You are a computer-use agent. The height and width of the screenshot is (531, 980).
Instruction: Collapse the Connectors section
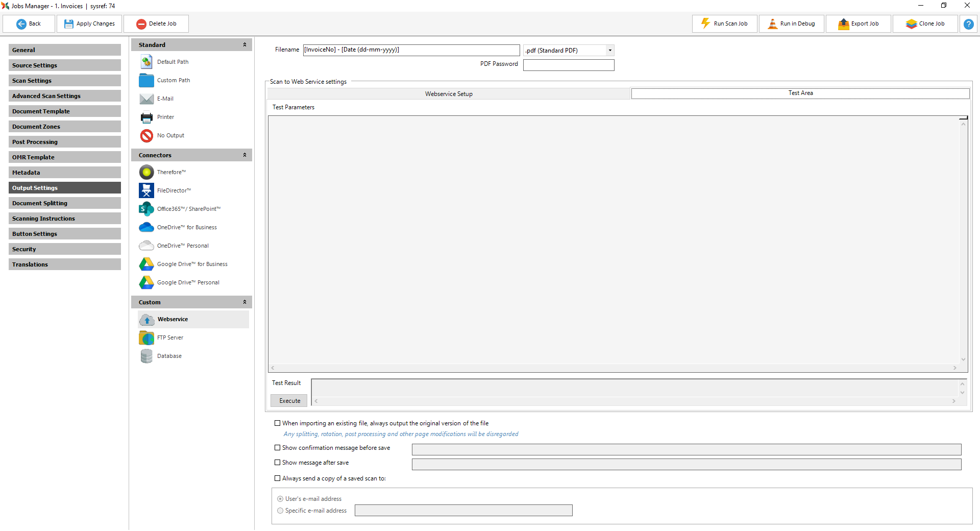[244, 155]
